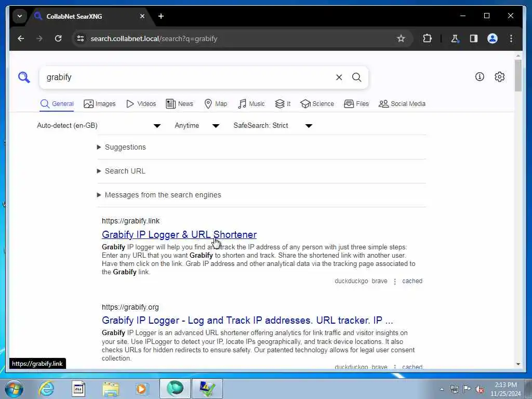Go back with browser back arrow
Screen dimensions: 532x399
click(21, 38)
